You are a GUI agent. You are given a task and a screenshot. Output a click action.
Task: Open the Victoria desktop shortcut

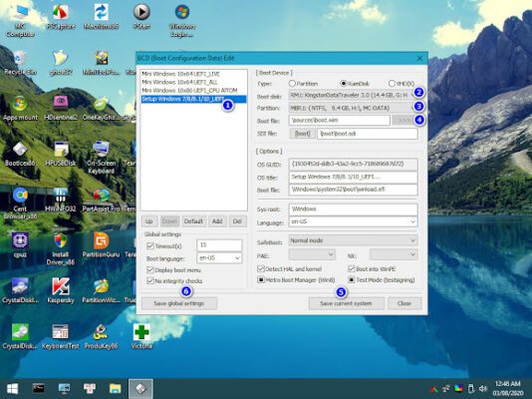(141, 336)
